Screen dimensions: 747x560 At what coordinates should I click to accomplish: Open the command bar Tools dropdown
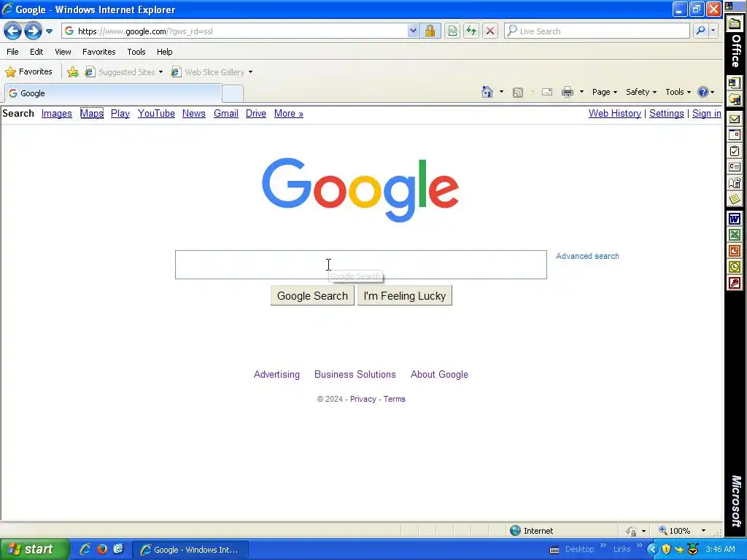coord(678,92)
